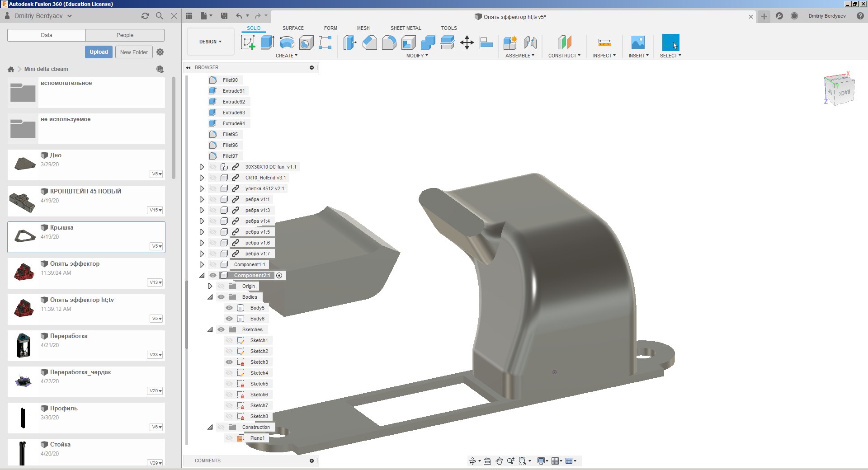
Task: Open the Orbit navigation tool
Action: [x=472, y=461]
